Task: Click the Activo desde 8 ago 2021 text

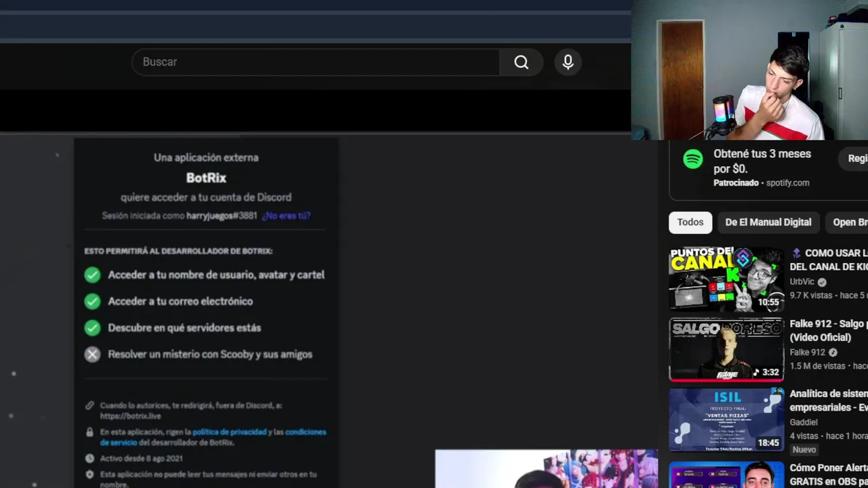Action: tap(142, 458)
